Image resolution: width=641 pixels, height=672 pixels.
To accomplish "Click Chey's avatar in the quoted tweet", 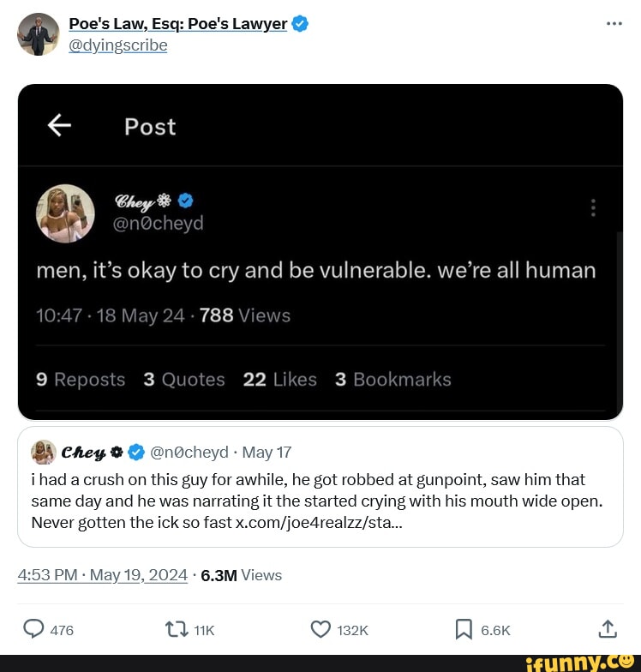I will pyautogui.click(x=44, y=452).
